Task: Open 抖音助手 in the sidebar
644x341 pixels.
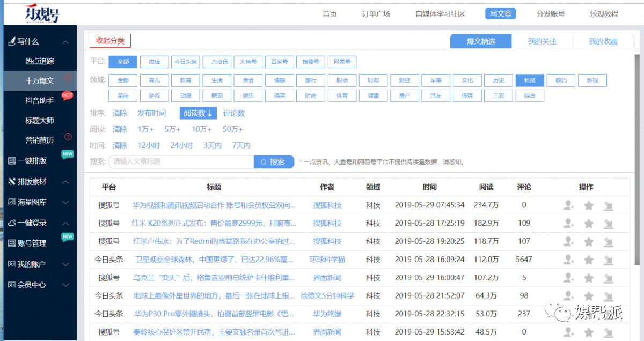Action: click(40, 100)
